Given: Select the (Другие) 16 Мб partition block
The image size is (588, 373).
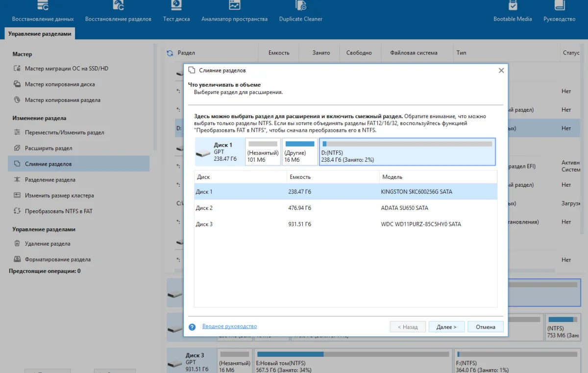Looking at the screenshot, I should click(300, 151).
